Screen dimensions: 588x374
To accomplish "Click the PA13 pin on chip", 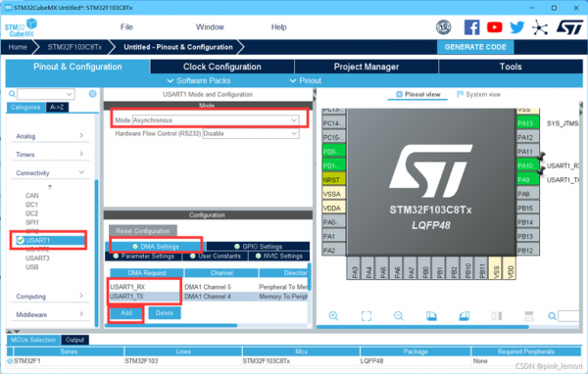I will (528, 123).
